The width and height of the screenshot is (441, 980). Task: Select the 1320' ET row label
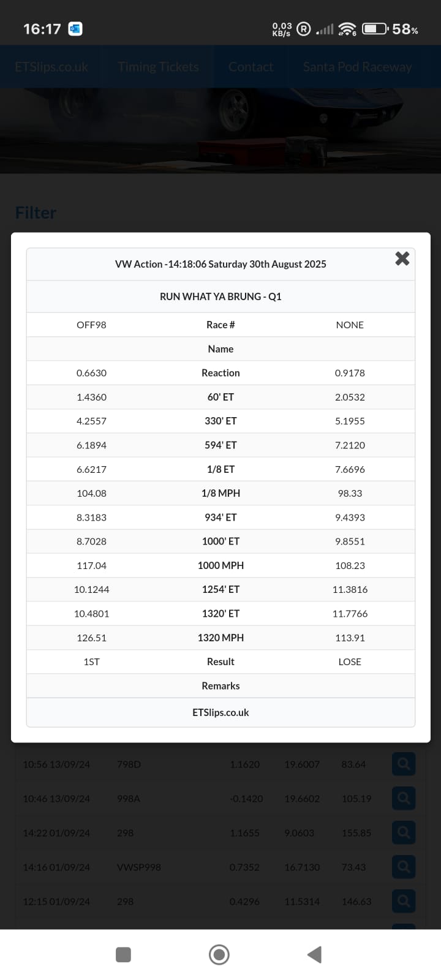[221, 613]
